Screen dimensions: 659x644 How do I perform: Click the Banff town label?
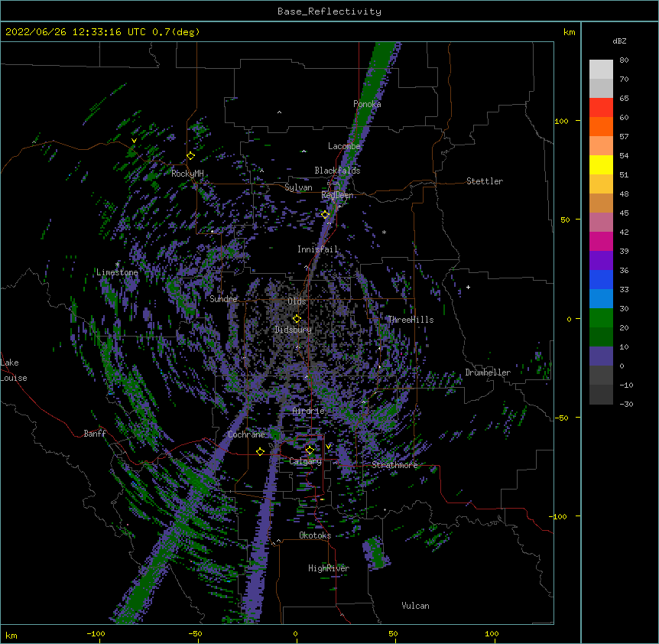tap(95, 434)
